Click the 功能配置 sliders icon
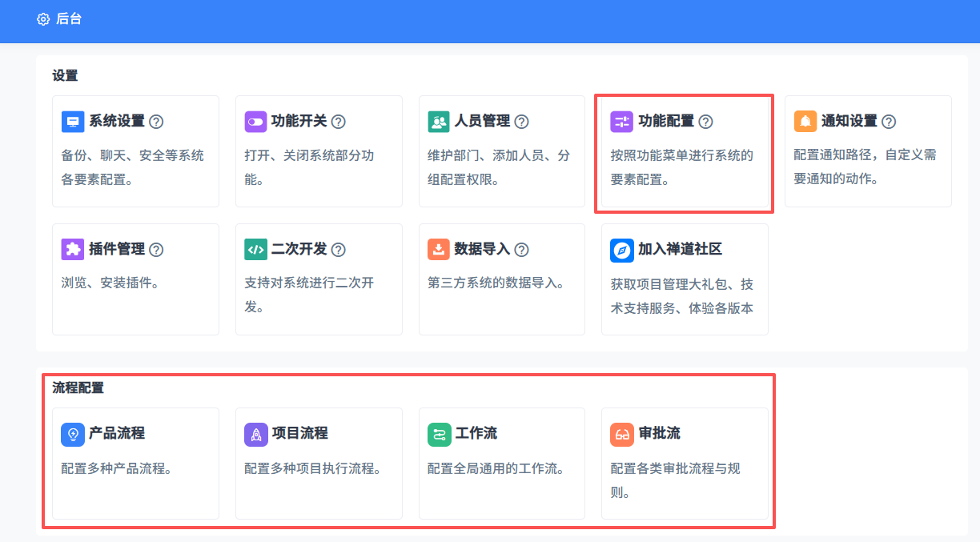The width and height of the screenshot is (980, 542). (622, 122)
